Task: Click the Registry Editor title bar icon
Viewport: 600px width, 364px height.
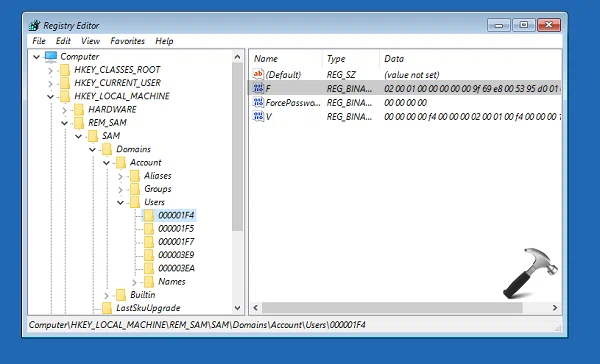Action: tap(34, 26)
